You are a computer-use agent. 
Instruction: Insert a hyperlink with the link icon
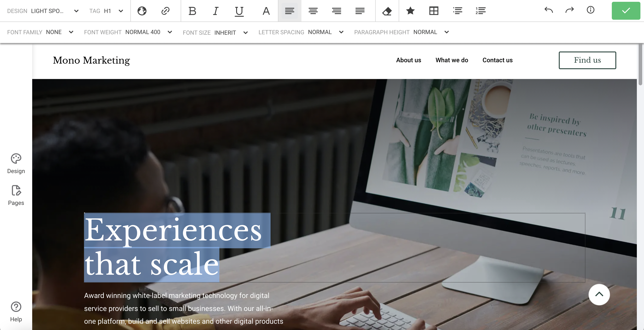(x=165, y=11)
